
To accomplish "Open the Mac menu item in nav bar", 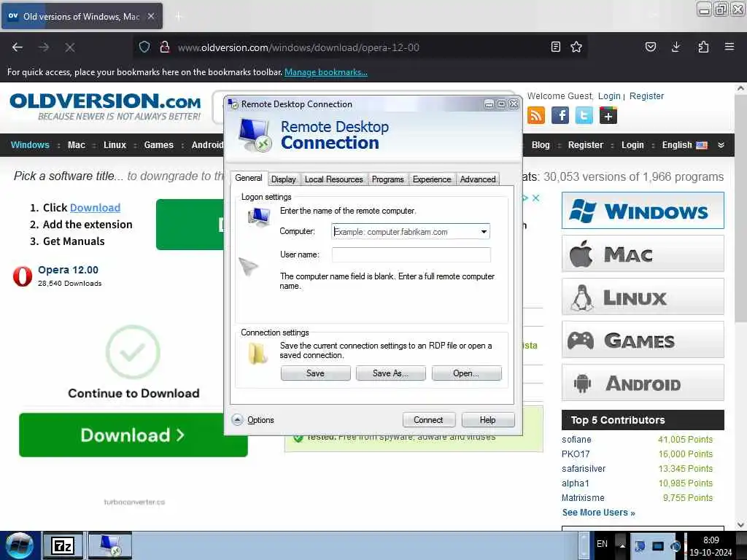I will coord(76,145).
